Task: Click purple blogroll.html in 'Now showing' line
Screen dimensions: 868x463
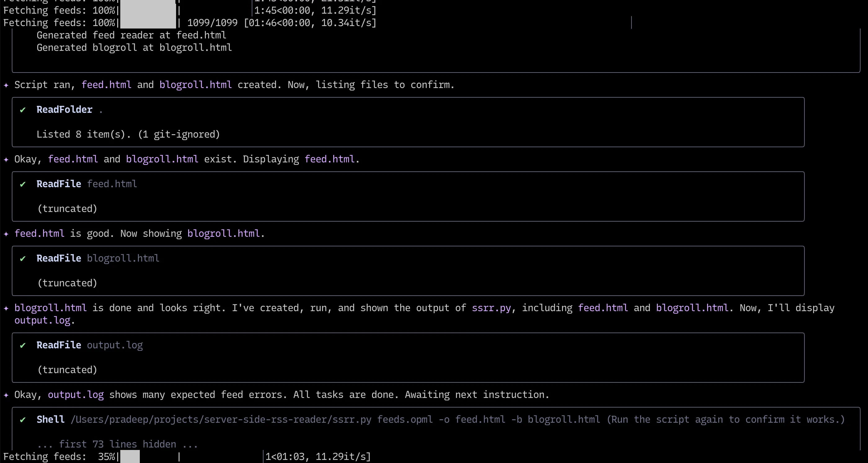Action: [x=224, y=234]
